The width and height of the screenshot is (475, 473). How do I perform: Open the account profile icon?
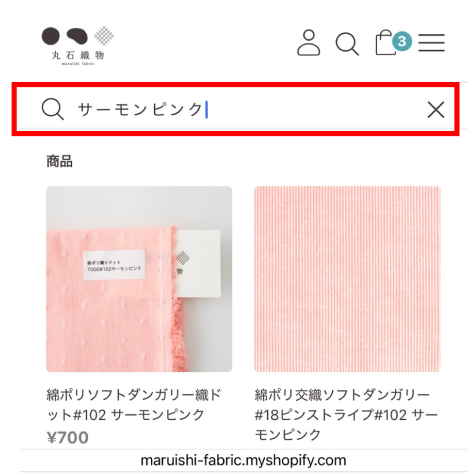click(309, 43)
